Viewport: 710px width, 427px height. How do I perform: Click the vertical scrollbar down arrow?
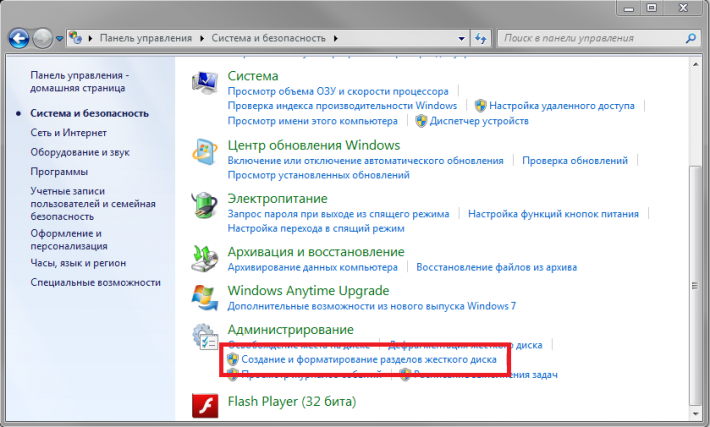[696, 413]
